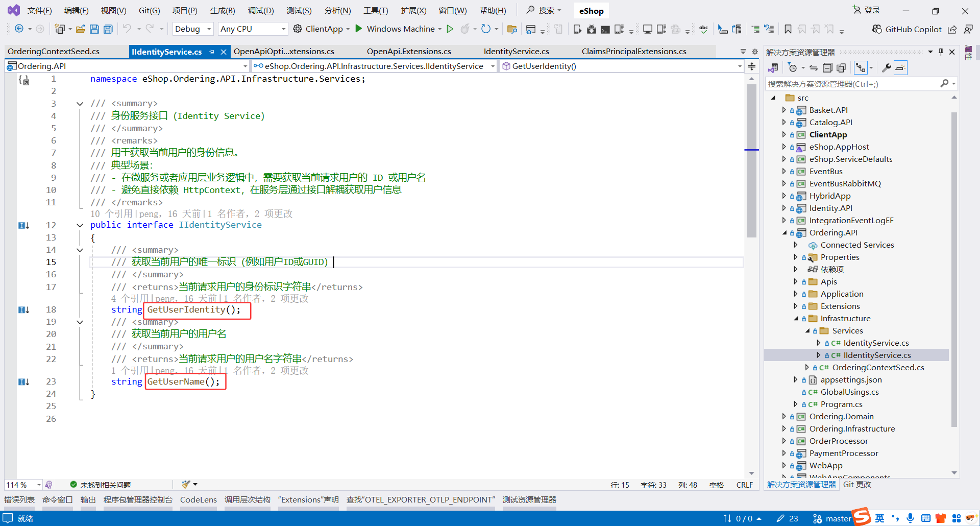Viewport: 980px width, 526px height.
Task: Open the Ordering.API project scope dropdown
Action: tap(127, 66)
